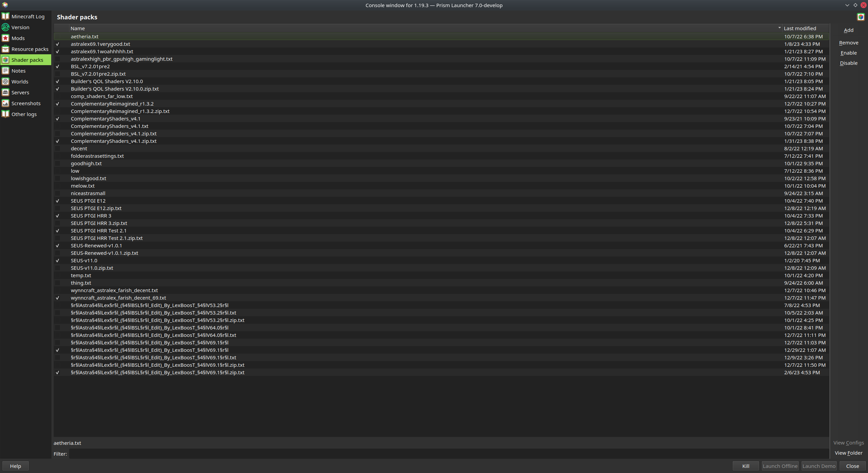Click the Help button
Viewport: 868px width, 473px height.
pos(16,466)
